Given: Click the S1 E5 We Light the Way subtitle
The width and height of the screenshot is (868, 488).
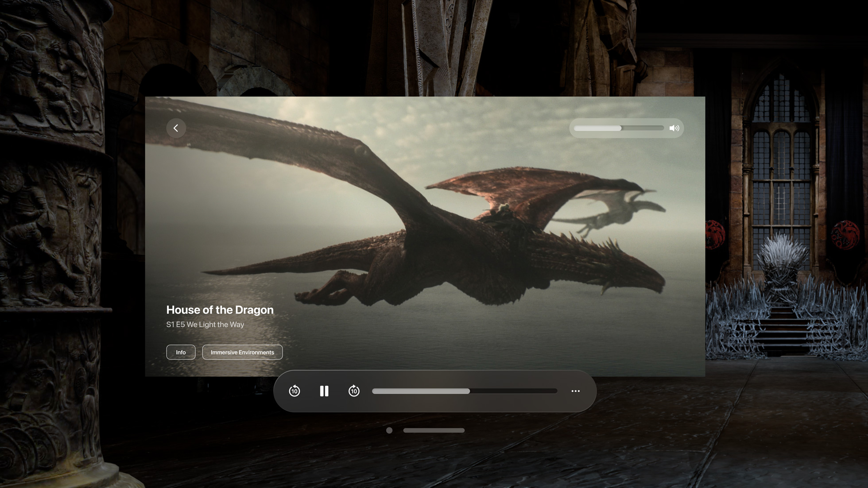Looking at the screenshot, I should 205,325.
